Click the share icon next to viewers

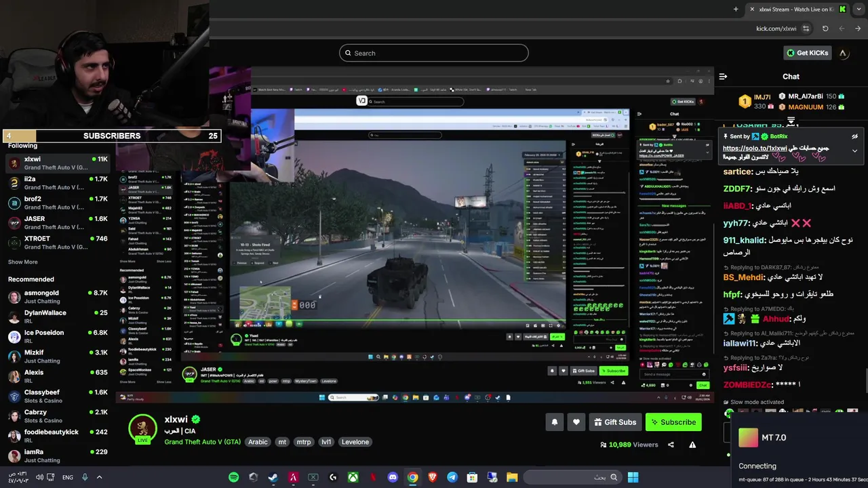tap(671, 445)
